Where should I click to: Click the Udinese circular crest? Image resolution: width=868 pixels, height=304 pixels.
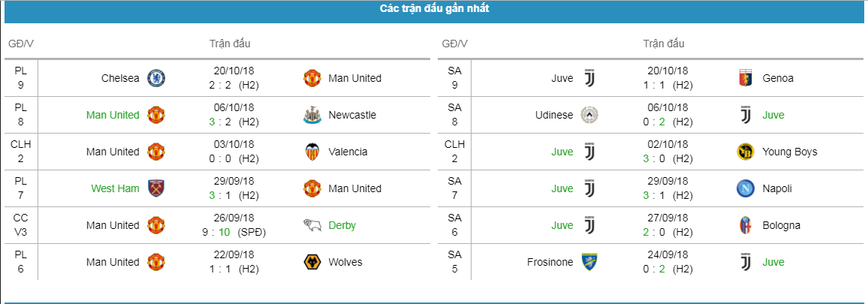[x=589, y=115]
